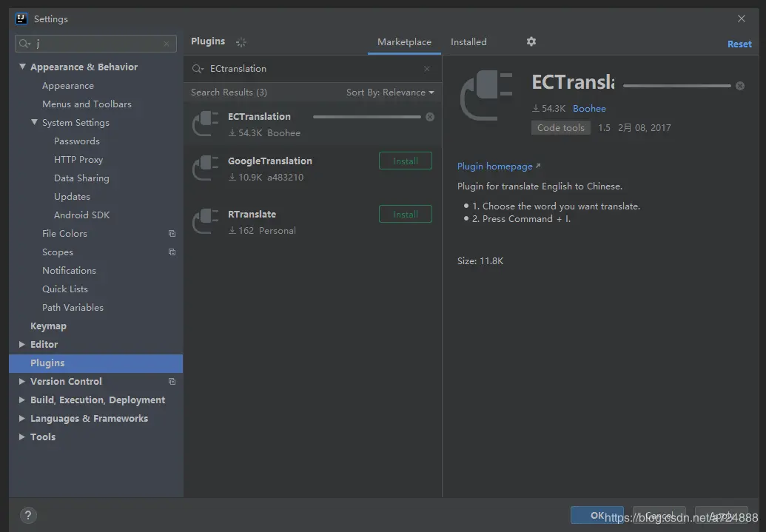
Task: Cancel install in ECTranslation detail header
Action: click(740, 86)
